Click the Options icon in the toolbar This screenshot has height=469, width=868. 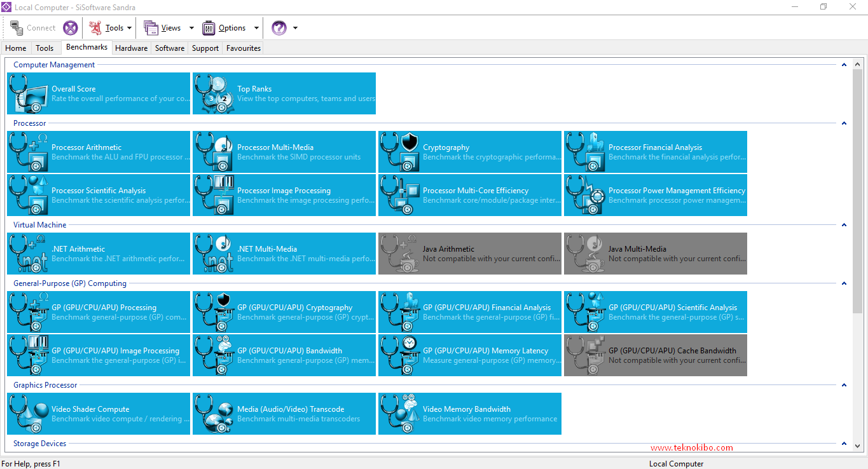[x=209, y=28]
